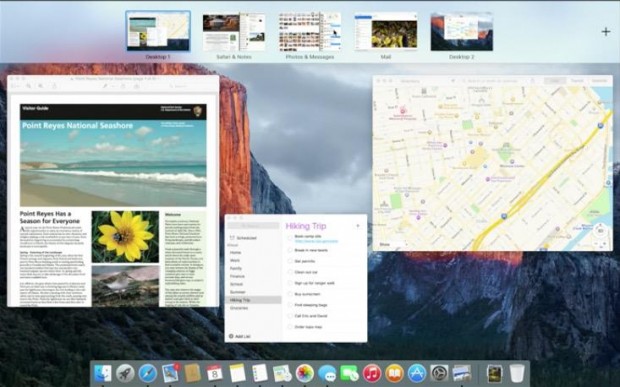Zoom in with plus control on the map
Image resolution: width=620 pixels, height=387 pixels.
(x=604, y=244)
